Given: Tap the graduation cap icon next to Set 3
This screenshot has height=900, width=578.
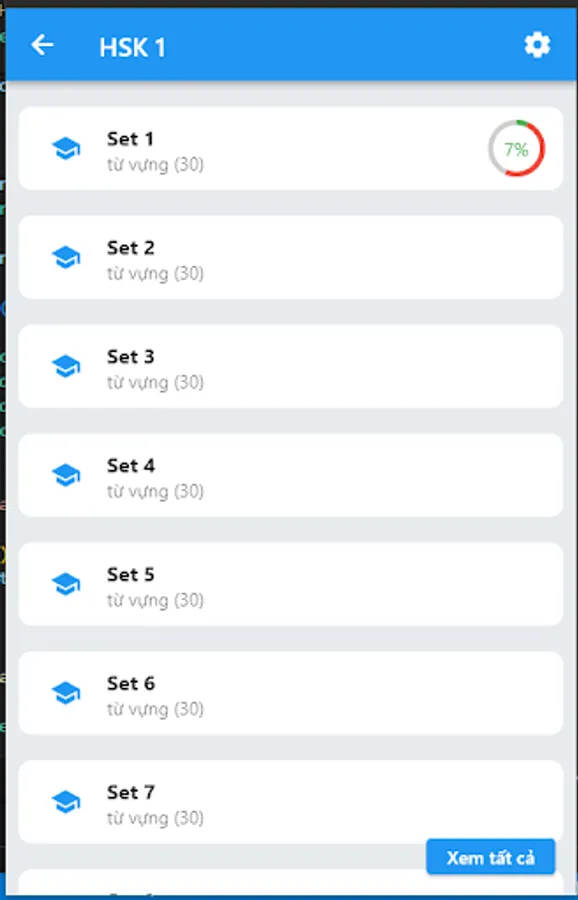Looking at the screenshot, I should coord(66,366).
